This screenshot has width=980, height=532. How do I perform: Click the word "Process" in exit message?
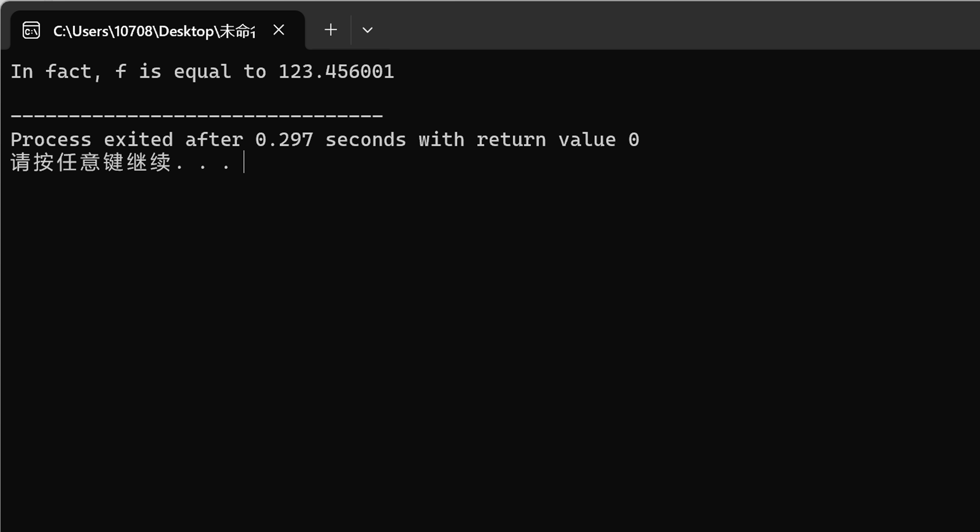tap(51, 140)
